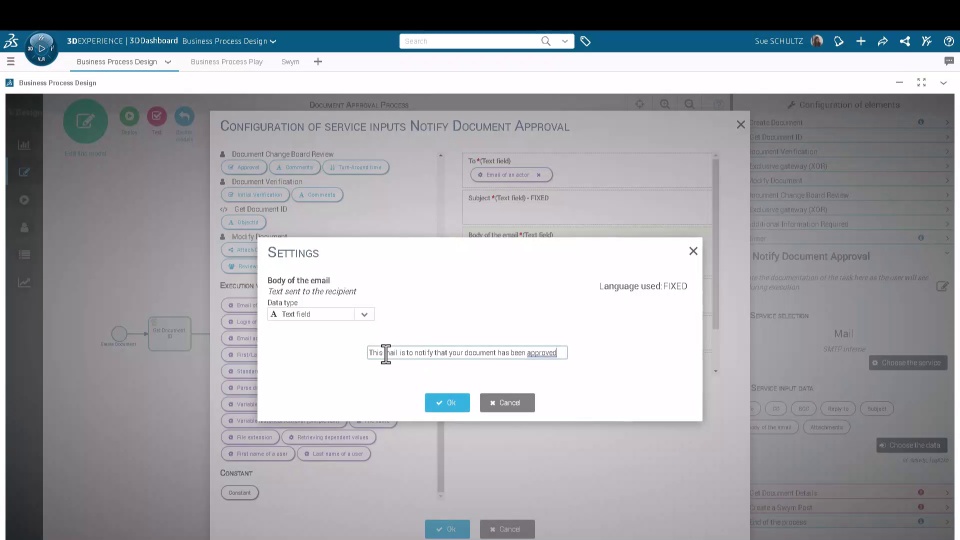Open the play icon in the left sidebar
This screenshot has height=540, width=960.
pyautogui.click(x=24, y=200)
